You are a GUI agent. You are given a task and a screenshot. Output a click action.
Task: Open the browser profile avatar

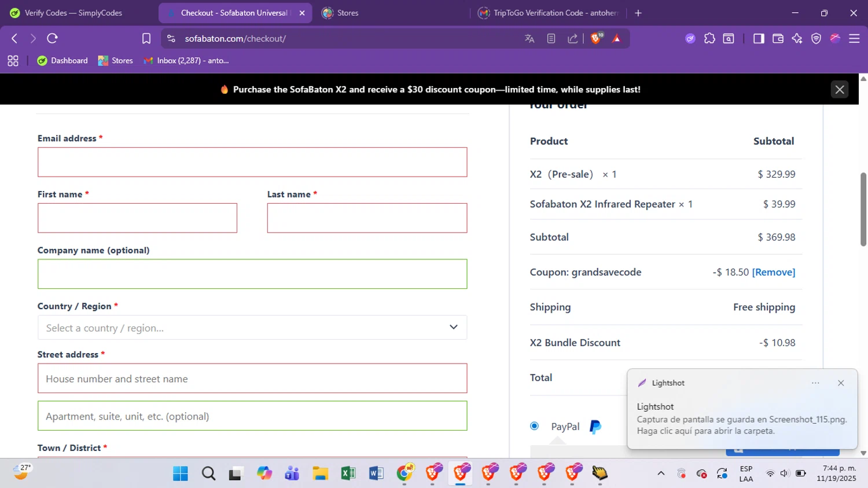tap(835, 38)
